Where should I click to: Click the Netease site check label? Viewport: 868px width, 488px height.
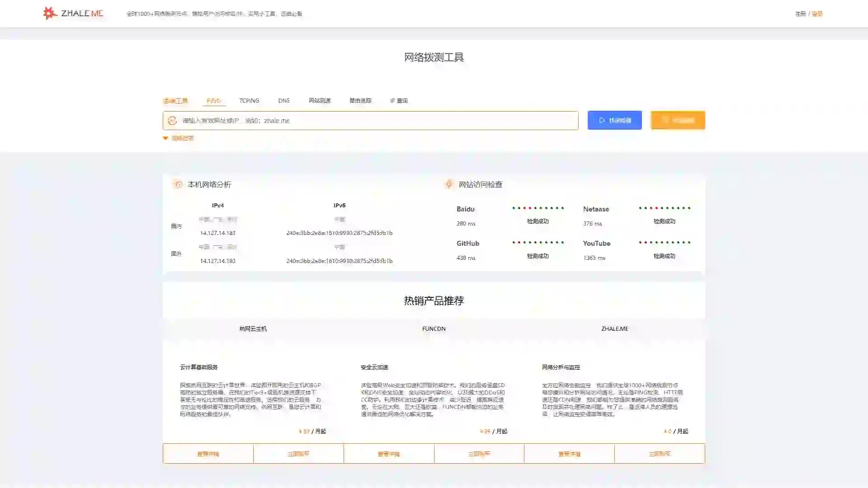(596, 209)
